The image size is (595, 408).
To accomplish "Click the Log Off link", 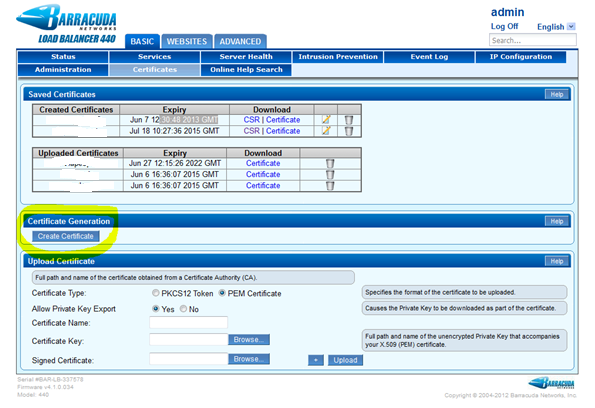I will coord(504,26).
